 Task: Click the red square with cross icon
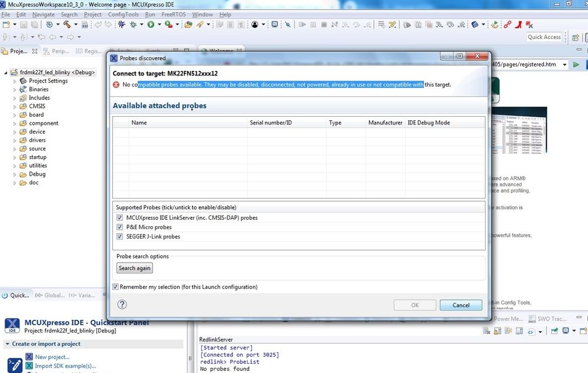point(530,24)
